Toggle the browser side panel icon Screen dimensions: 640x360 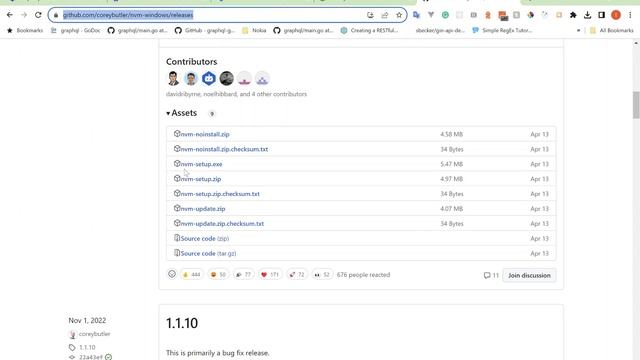point(601,15)
